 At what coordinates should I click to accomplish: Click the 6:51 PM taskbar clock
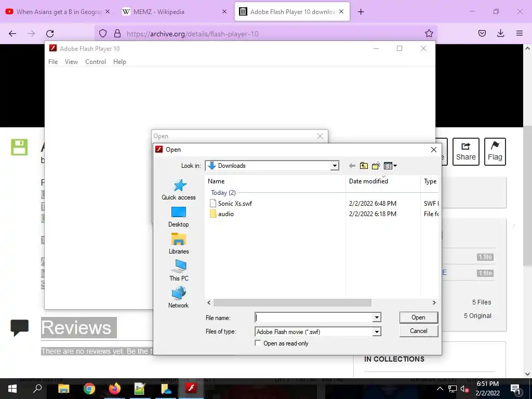coord(487,384)
